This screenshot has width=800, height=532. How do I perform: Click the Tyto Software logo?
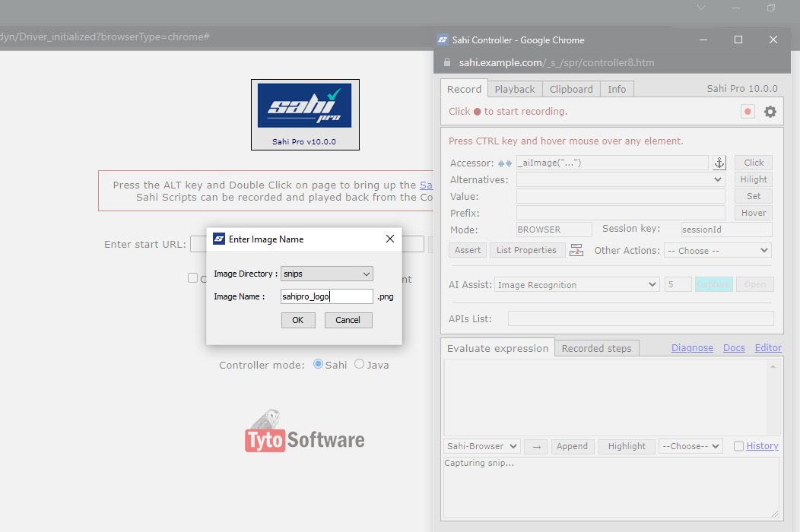click(x=304, y=433)
